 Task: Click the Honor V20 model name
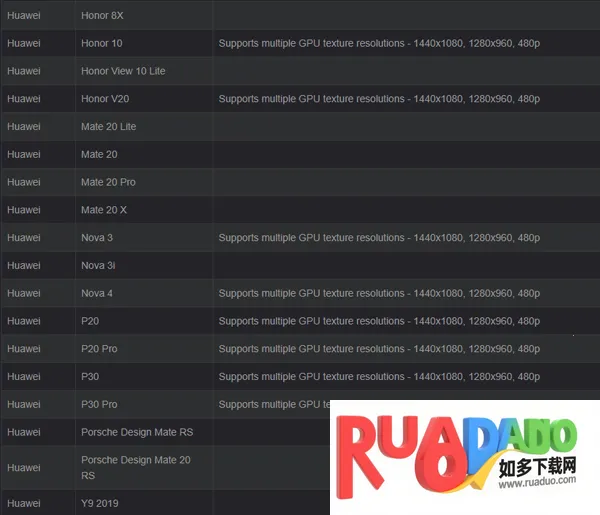[x=104, y=99]
